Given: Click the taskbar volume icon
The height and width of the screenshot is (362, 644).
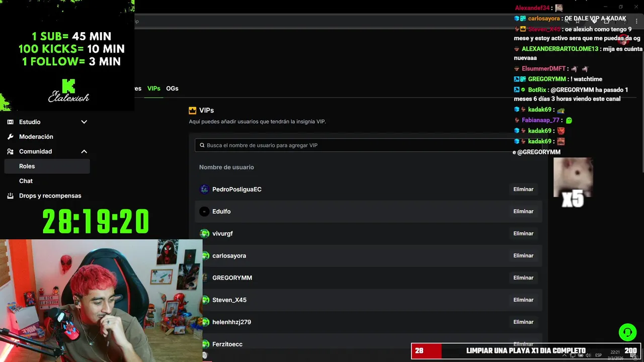Looking at the screenshot, I should (588, 355).
